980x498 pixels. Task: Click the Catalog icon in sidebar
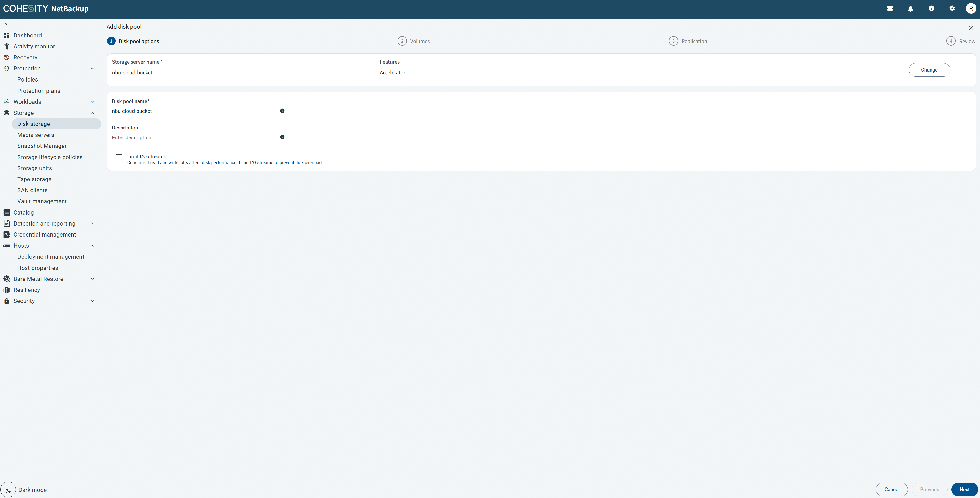[6, 212]
